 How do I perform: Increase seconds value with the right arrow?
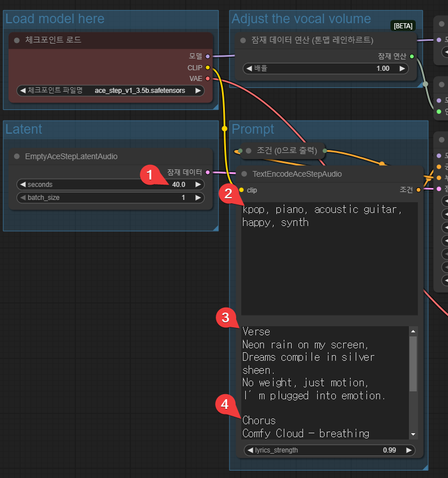(198, 184)
